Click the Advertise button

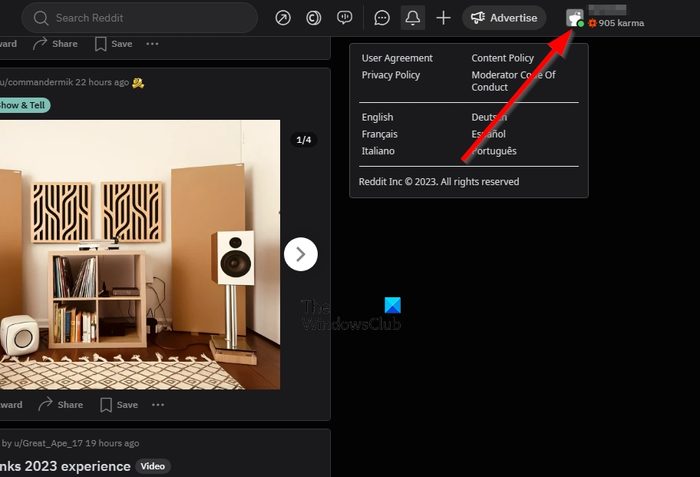[504, 18]
